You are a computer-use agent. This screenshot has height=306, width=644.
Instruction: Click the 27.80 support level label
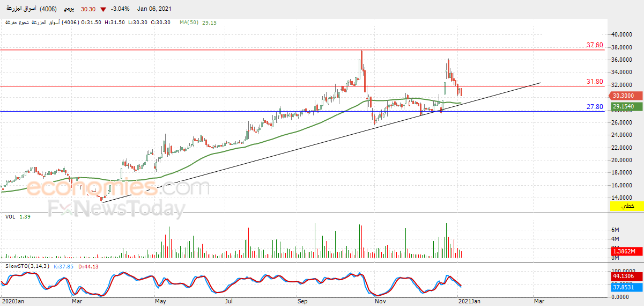click(x=595, y=107)
